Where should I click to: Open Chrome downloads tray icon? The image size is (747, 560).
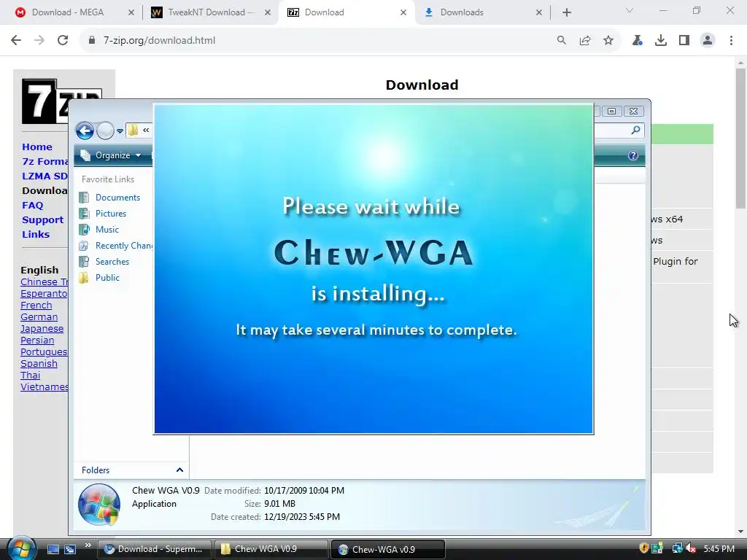661,41
